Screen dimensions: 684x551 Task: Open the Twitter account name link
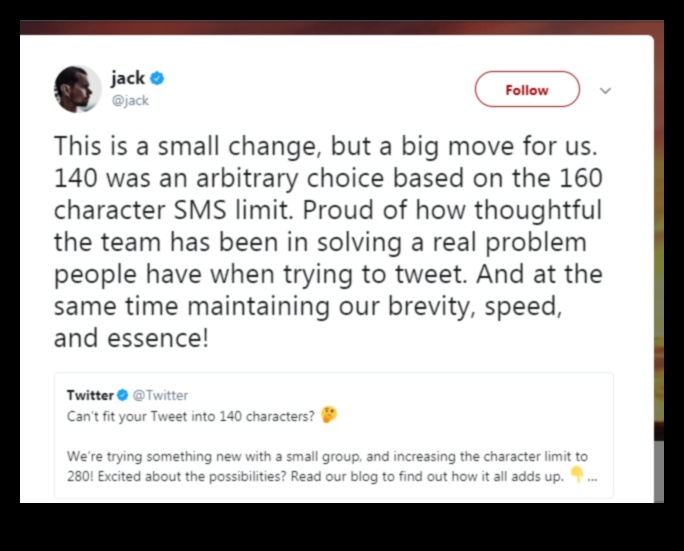point(90,395)
